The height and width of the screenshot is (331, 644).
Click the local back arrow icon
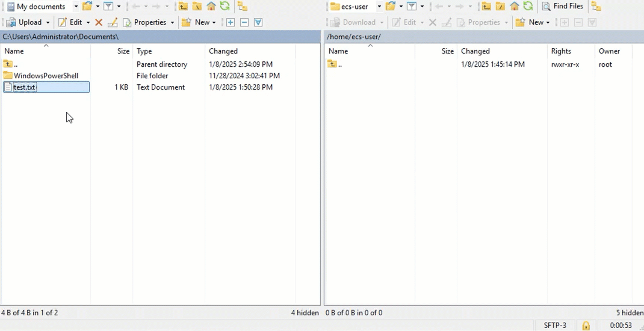[x=135, y=6]
